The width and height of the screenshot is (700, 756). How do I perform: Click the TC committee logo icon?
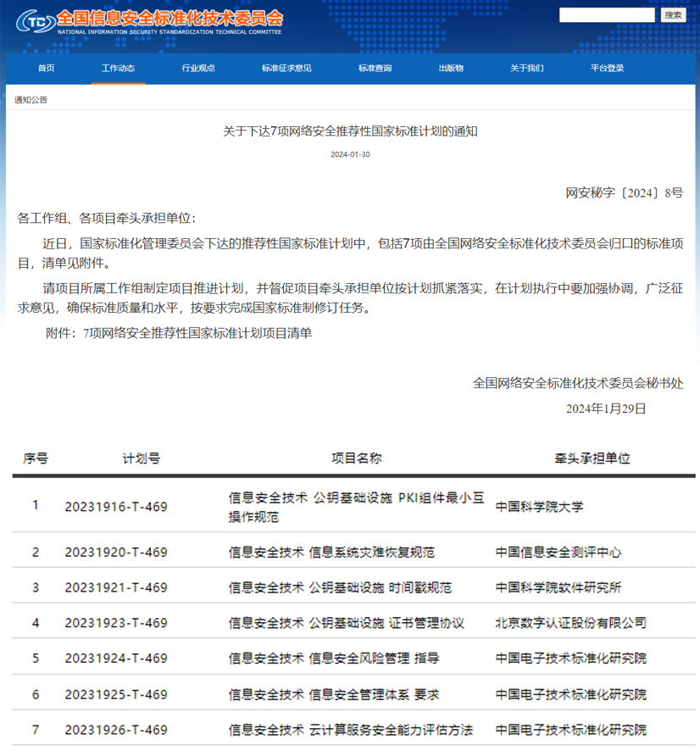36,22
